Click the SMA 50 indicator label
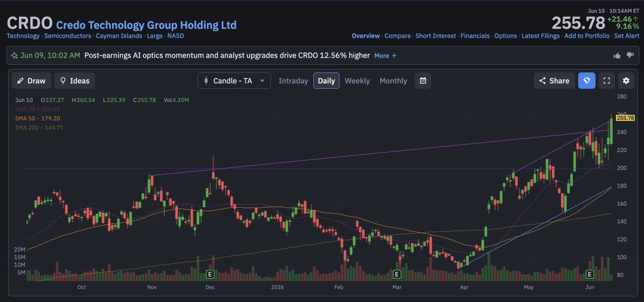 point(37,118)
